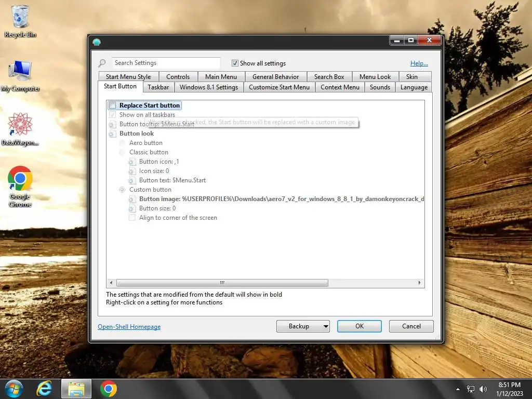Click the Cancel button
Image resolution: width=532 pixels, height=399 pixels.
click(x=411, y=326)
